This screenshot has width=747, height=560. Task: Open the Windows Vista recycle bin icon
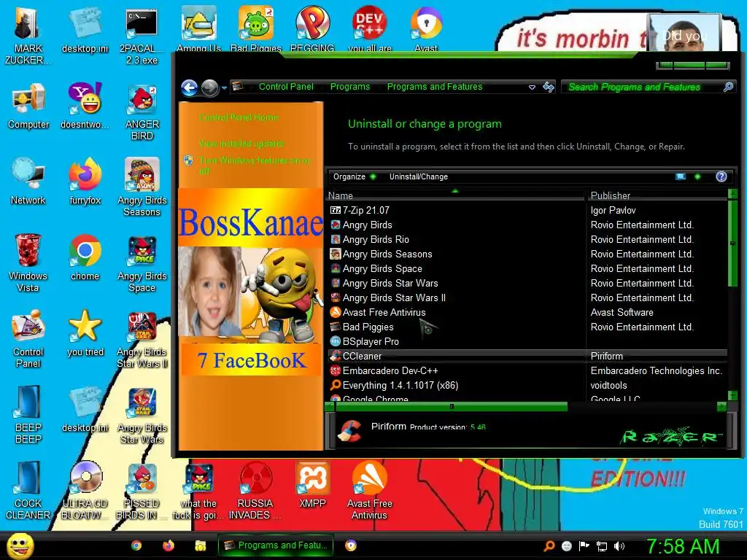(28, 262)
